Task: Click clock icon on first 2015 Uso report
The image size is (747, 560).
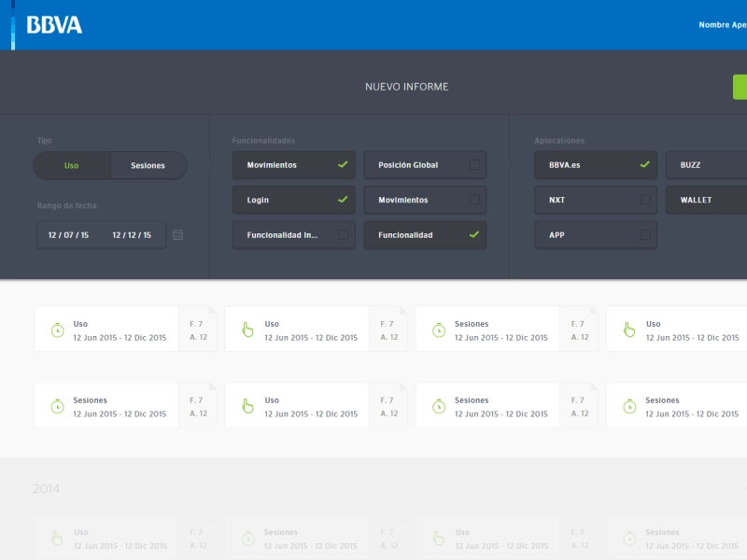Action: click(57, 329)
